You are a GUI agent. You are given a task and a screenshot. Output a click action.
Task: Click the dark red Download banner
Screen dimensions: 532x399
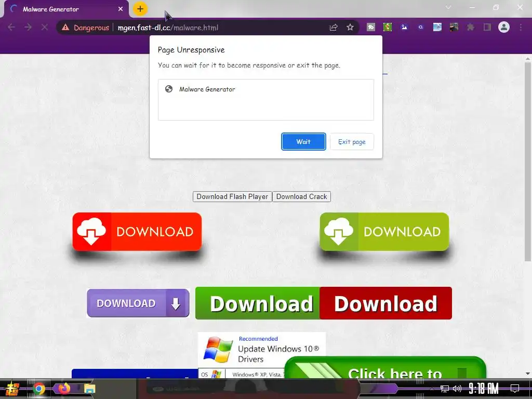[x=386, y=303]
